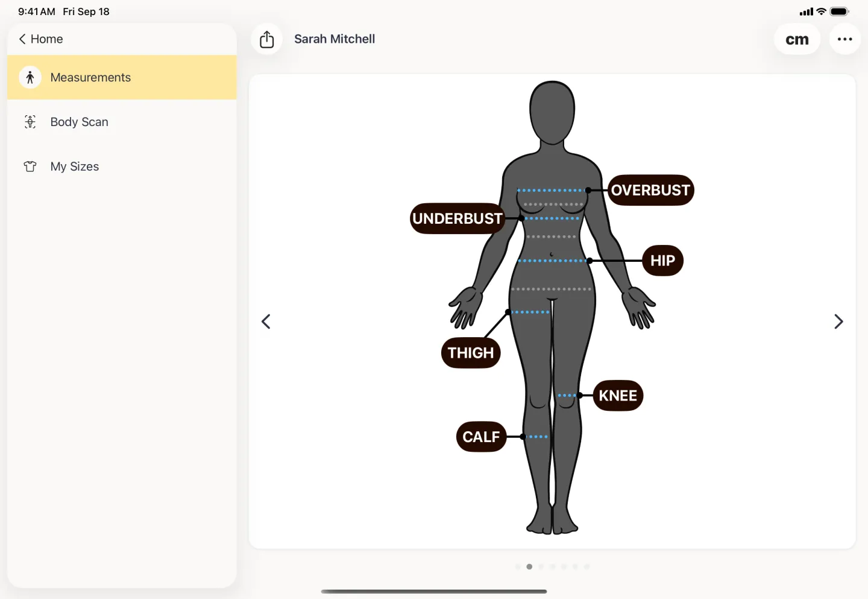Tap the battery status icon
The image size is (868, 599).
click(x=840, y=11)
